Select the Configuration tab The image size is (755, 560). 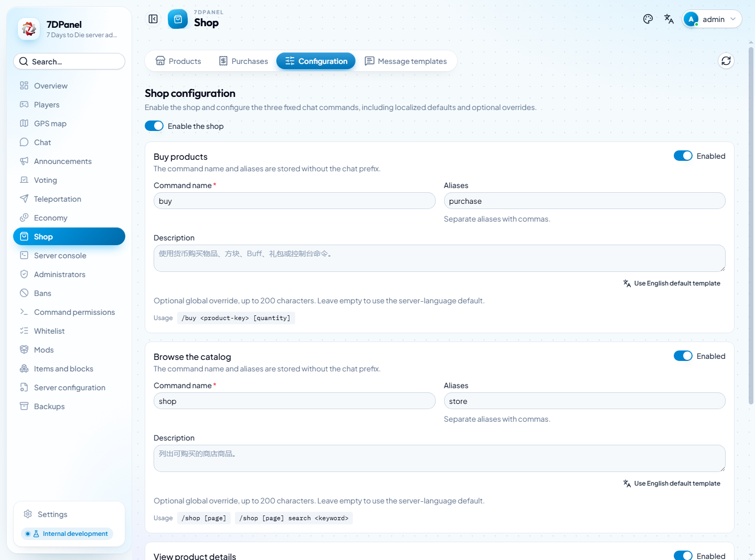pos(316,61)
